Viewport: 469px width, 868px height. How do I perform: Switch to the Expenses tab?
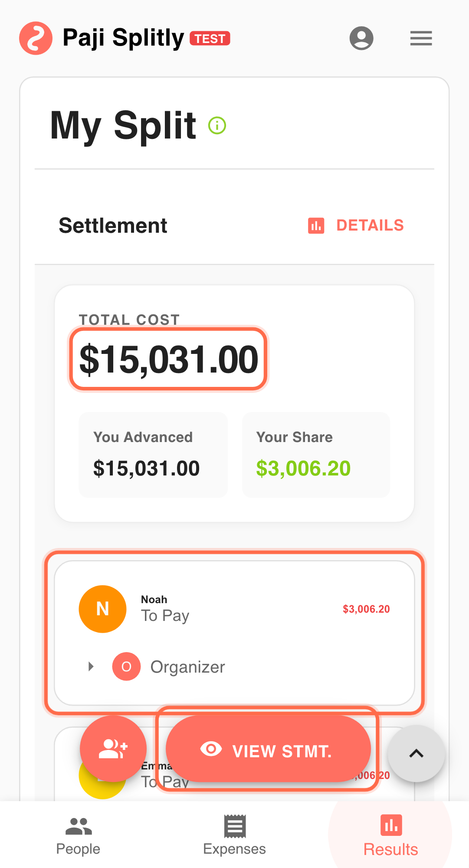pos(234,835)
